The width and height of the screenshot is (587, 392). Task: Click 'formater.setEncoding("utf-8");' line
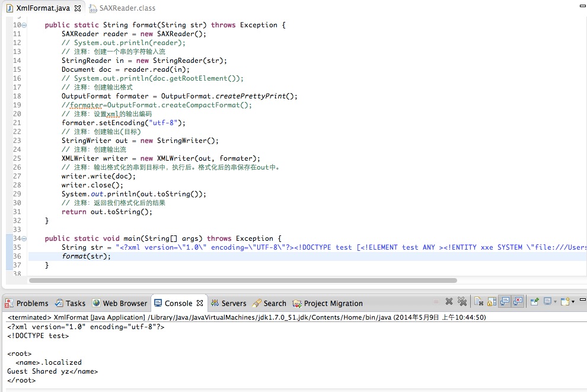click(123, 123)
